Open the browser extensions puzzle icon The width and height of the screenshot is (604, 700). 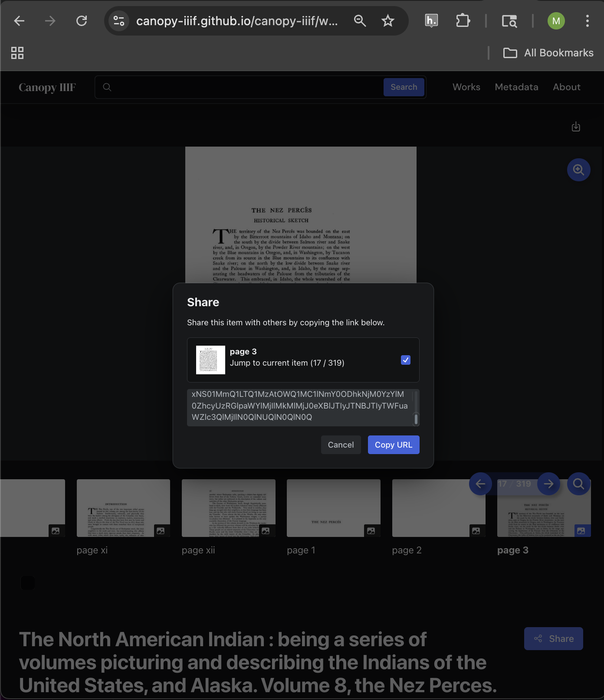tap(463, 21)
